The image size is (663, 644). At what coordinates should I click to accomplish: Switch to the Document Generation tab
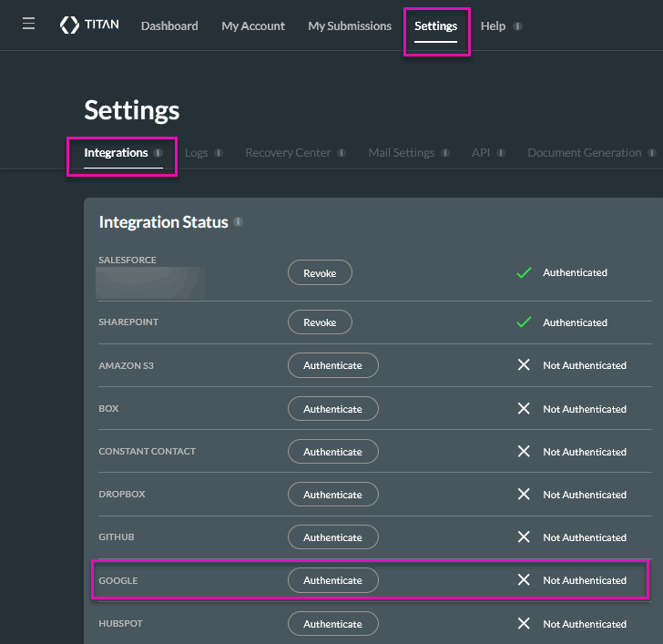585,153
